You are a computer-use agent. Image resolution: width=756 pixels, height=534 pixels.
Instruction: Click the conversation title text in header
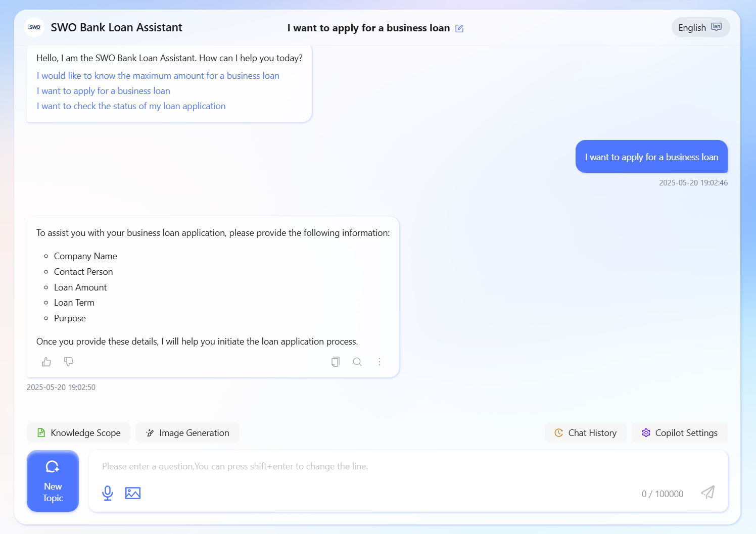click(x=368, y=28)
